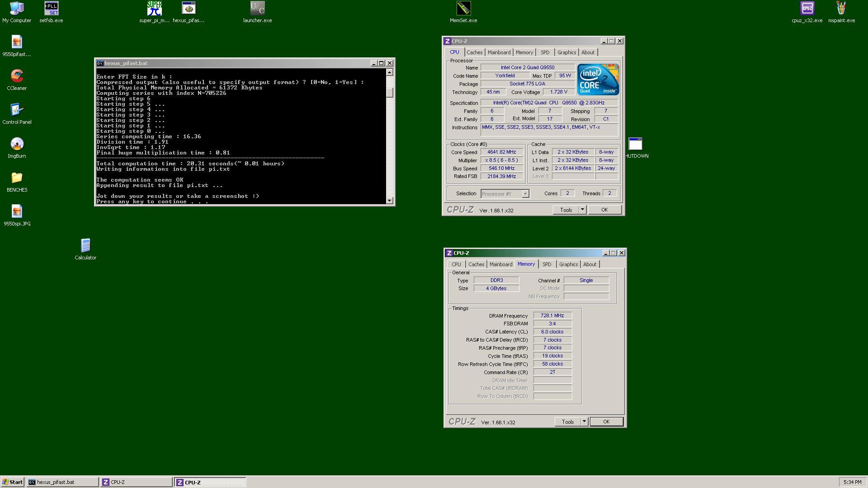Click the Z icon in upper CPU-Z title bar
The image size is (868, 488).
pyautogui.click(x=447, y=41)
